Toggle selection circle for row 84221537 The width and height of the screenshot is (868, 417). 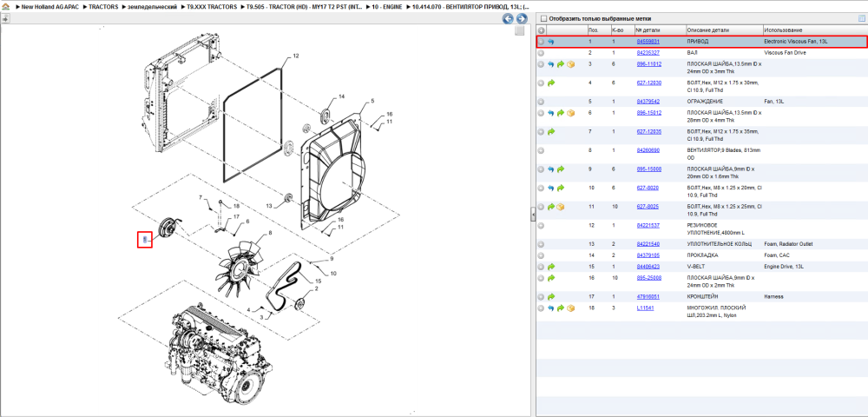[x=541, y=225]
